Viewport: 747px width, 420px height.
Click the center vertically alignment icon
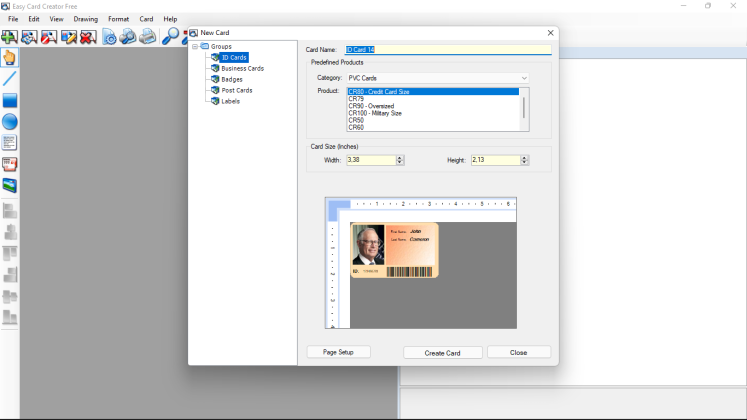pyautogui.click(x=10, y=296)
